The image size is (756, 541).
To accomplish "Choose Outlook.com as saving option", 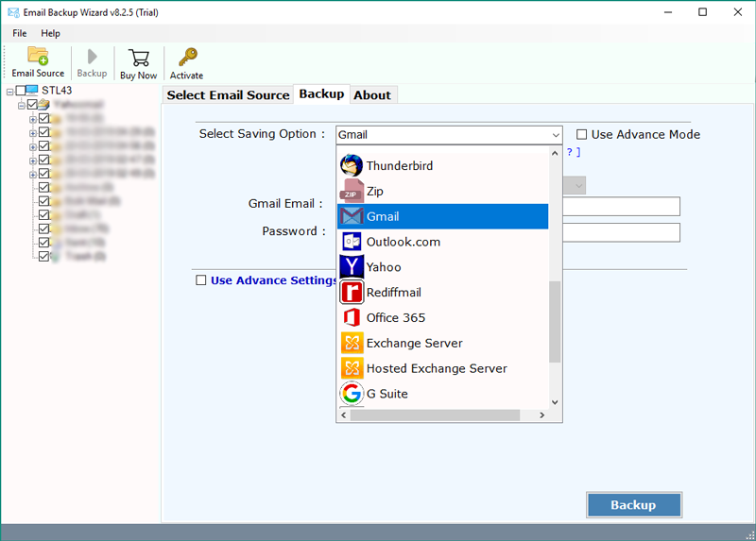I will [x=442, y=242].
